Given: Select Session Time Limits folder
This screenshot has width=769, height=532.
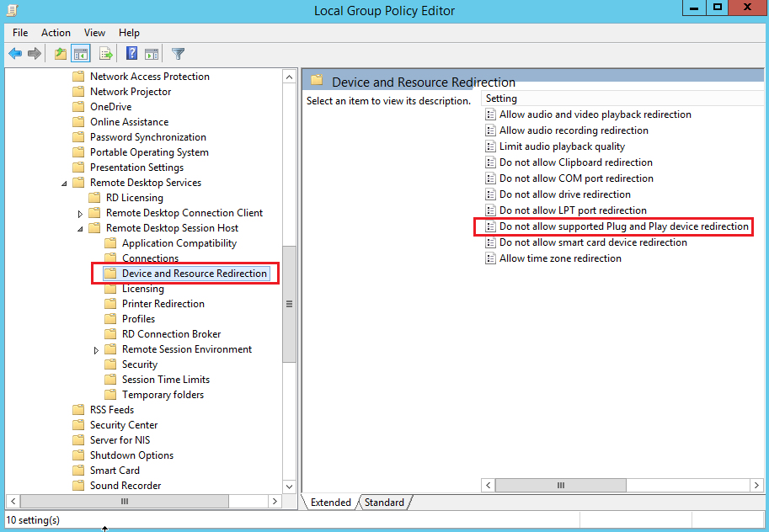Looking at the screenshot, I should point(166,380).
